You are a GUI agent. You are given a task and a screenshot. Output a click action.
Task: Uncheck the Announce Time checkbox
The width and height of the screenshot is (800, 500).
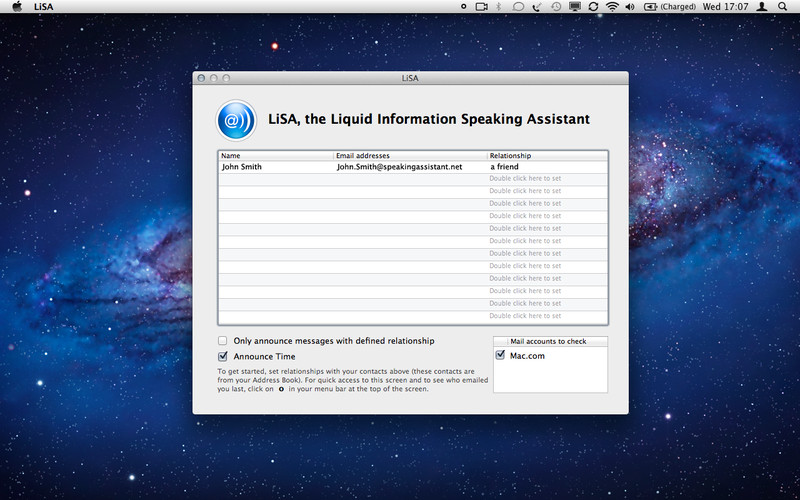[222, 356]
